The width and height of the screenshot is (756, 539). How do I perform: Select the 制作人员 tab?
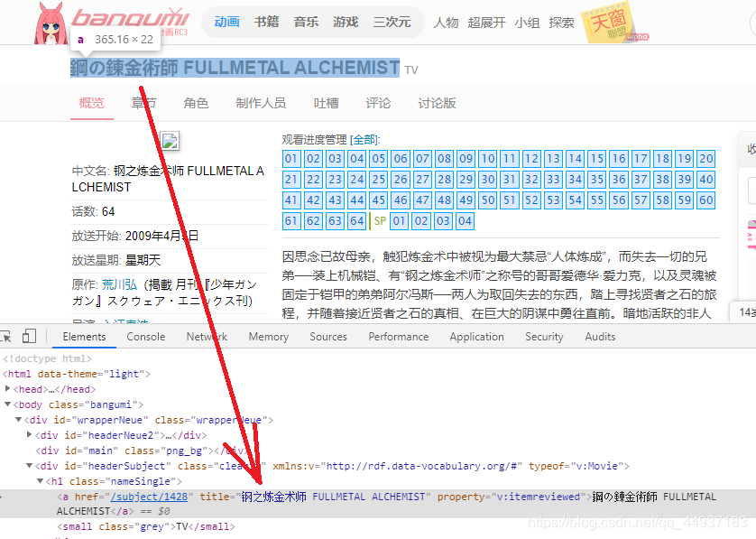pos(261,103)
